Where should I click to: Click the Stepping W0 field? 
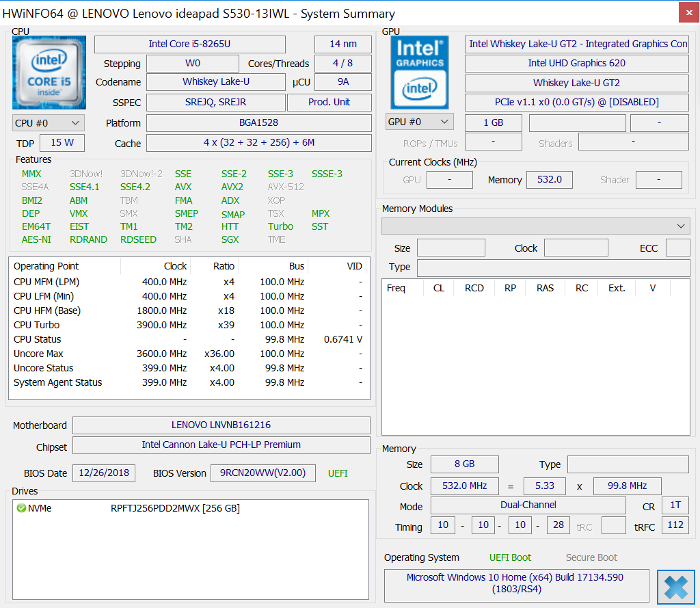[192, 64]
